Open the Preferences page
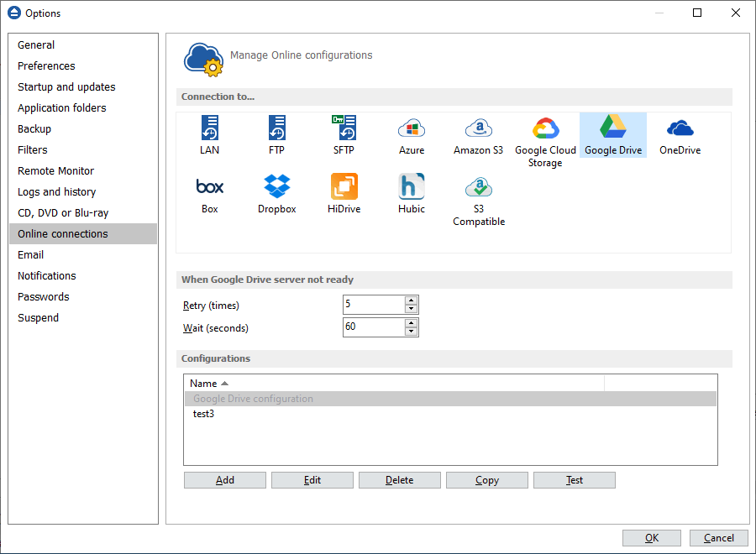756x554 pixels. click(83, 66)
